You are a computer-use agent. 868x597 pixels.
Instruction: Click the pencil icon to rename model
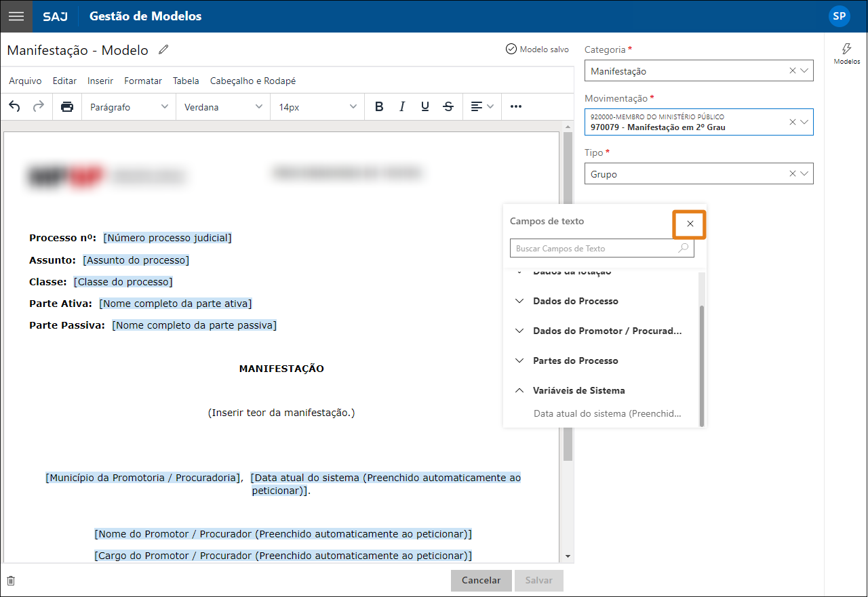pos(163,50)
